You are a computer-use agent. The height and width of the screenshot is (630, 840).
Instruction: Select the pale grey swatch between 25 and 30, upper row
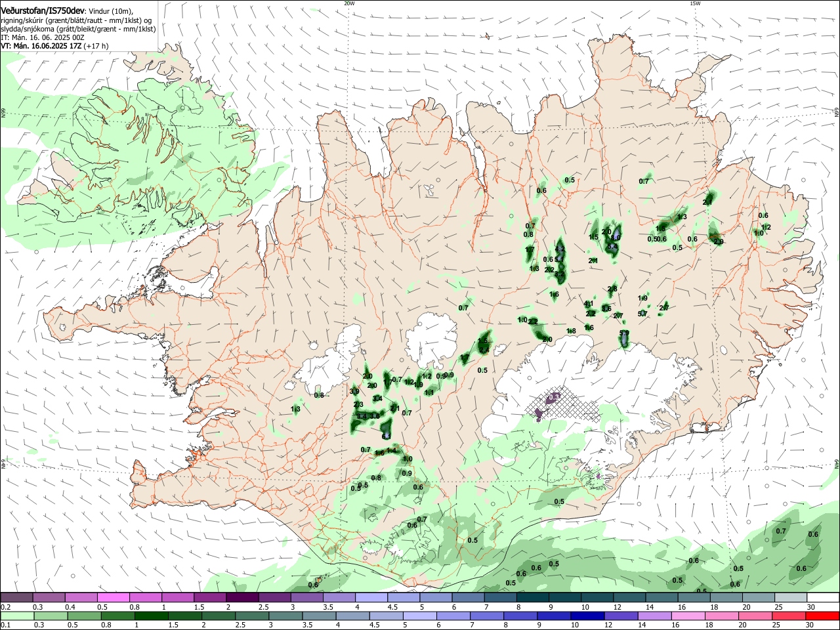coord(791,597)
